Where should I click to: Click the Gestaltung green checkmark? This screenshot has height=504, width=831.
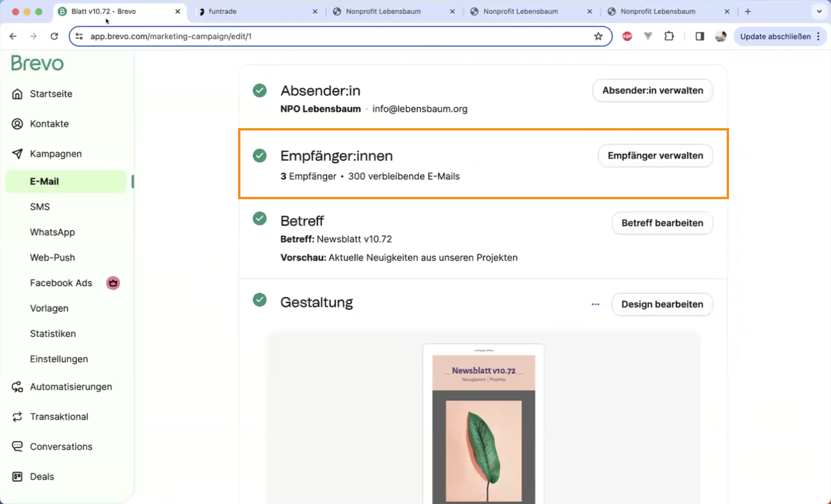point(260,300)
